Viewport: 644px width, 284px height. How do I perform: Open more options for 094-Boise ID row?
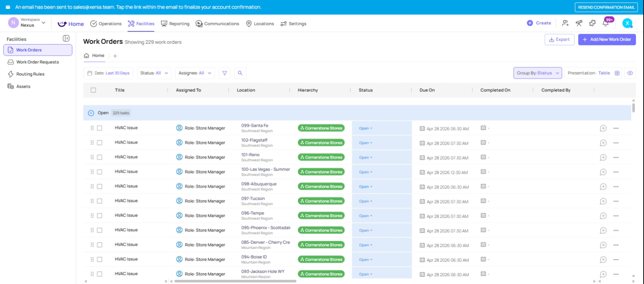pos(616,260)
